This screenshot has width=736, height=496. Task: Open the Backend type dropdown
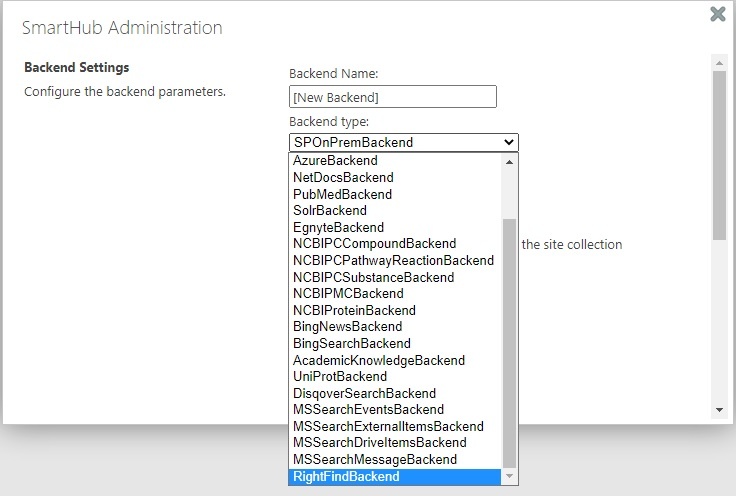tap(403, 142)
